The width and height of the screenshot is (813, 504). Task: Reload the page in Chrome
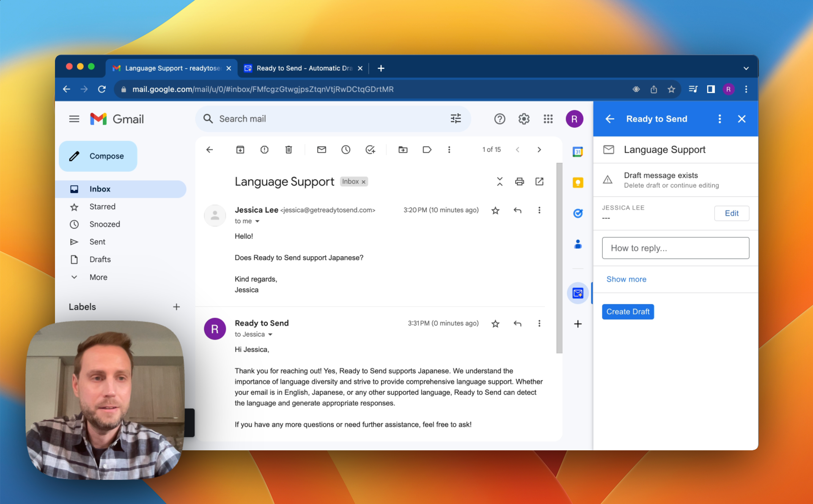(102, 89)
